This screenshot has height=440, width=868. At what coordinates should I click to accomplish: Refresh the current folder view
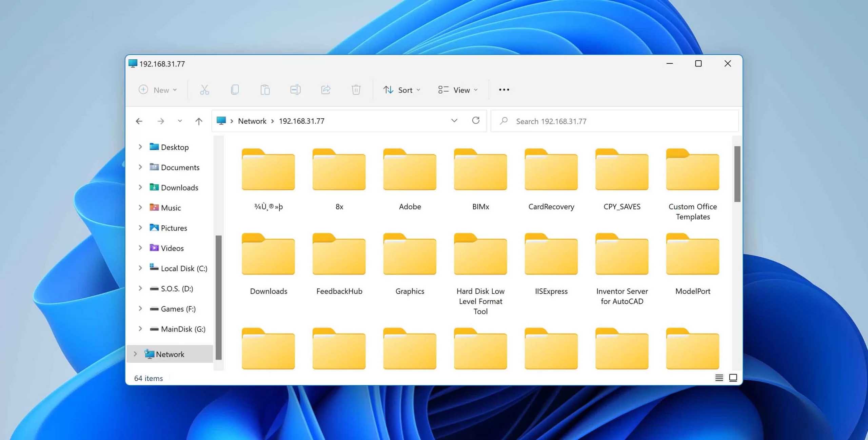pyautogui.click(x=476, y=120)
